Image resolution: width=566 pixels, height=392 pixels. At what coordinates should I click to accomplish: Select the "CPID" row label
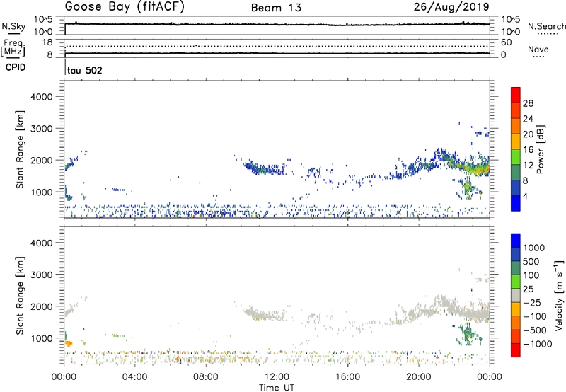coord(16,67)
